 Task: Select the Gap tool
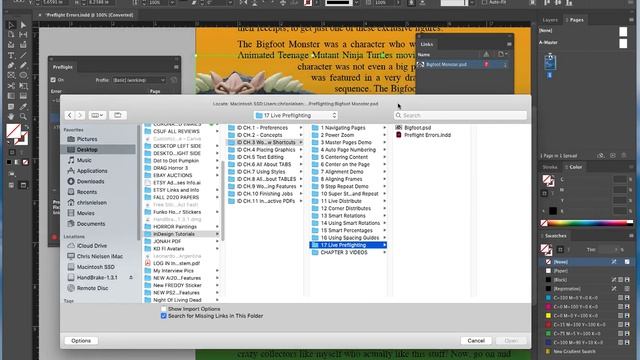pyautogui.click(x=23, y=35)
